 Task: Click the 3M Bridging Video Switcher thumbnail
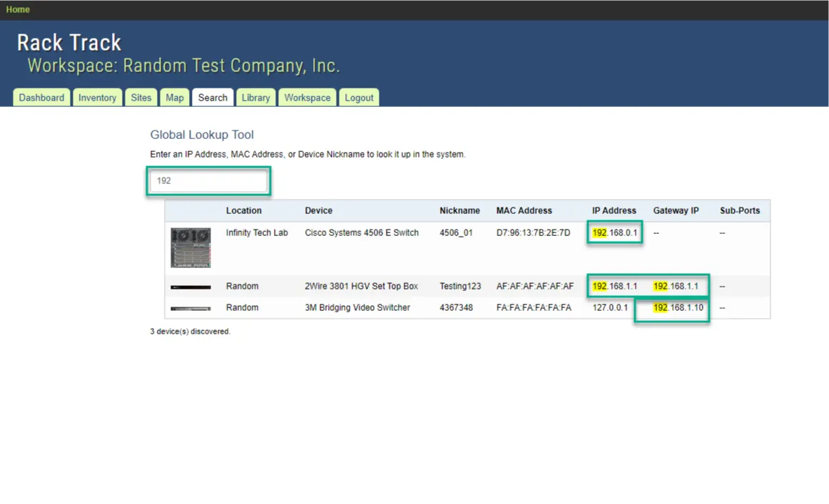tap(191, 309)
